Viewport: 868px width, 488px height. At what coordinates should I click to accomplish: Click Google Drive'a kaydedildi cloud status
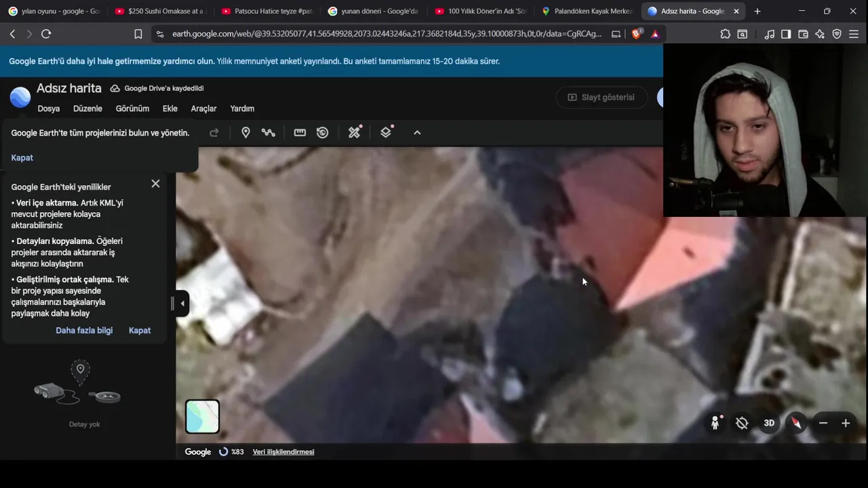click(157, 88)
